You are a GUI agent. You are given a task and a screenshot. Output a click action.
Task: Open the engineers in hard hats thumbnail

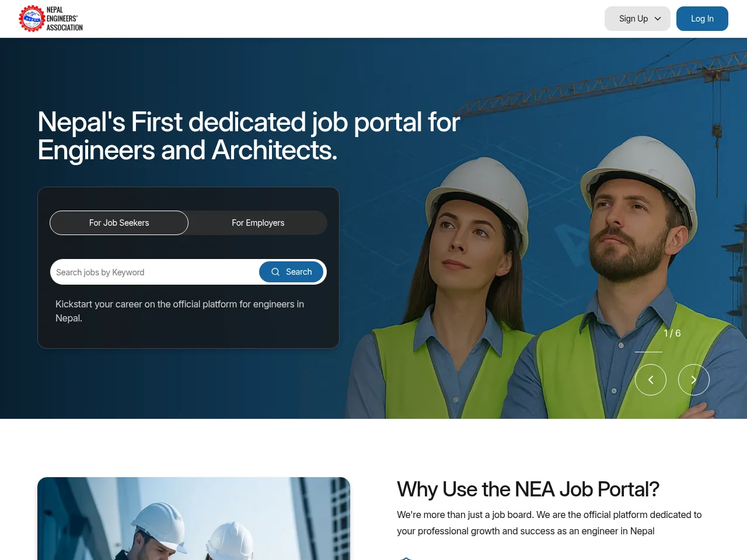pyautogui.click(x=194, y=519)
